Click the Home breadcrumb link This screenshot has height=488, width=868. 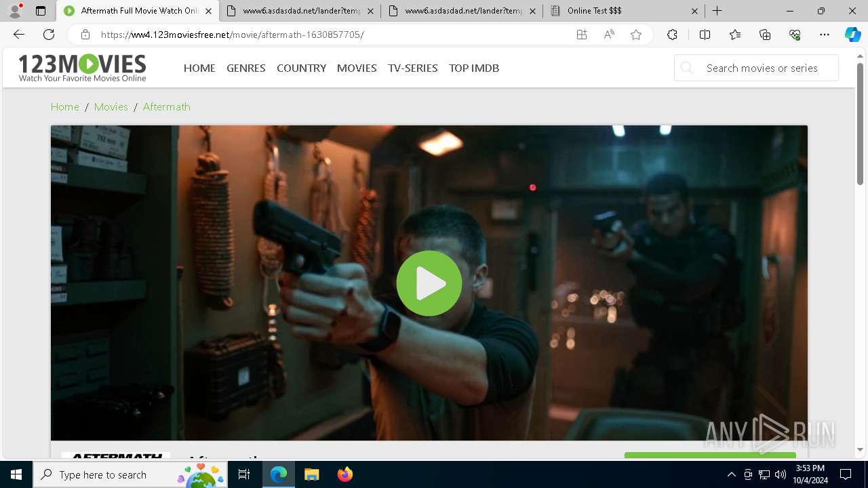65,106
